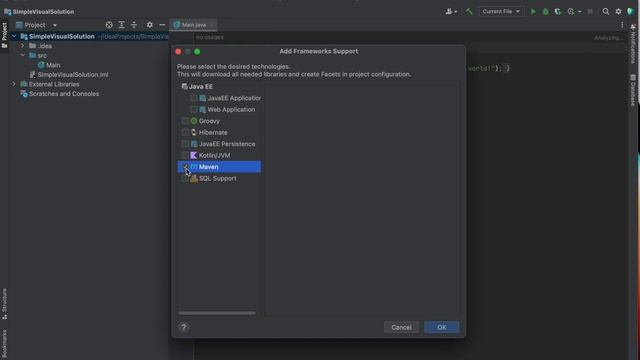Tick the Hibernate checkbox

pyautogui.click(x=185, y=132)
